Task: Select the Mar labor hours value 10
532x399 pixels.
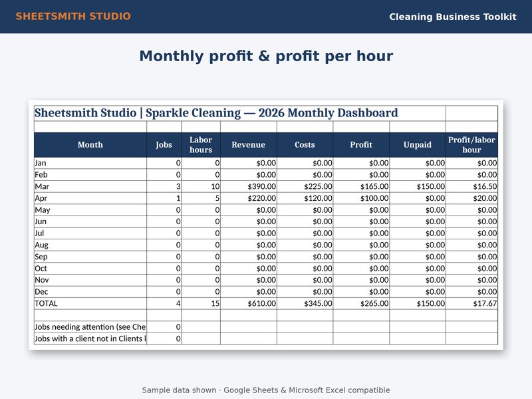Action: 201,186
